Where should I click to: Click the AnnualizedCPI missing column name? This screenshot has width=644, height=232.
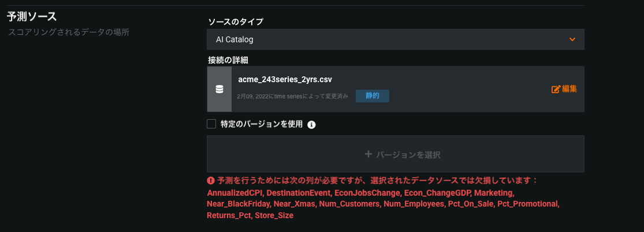point(234,192)
